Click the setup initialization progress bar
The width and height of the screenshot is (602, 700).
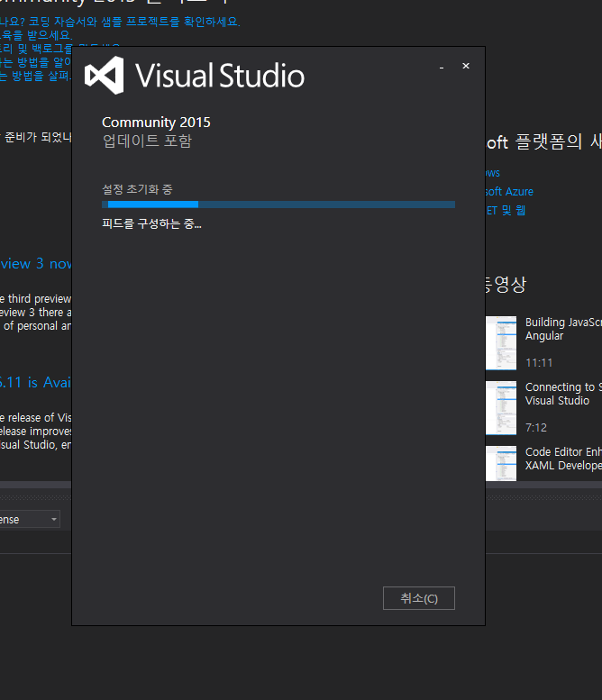(278, 205)
